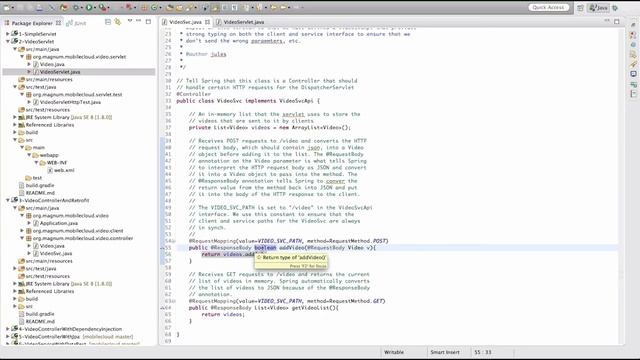Maximize the Package Explorer view
Screen dimensions: 640x360
click(x=148, y=21)
